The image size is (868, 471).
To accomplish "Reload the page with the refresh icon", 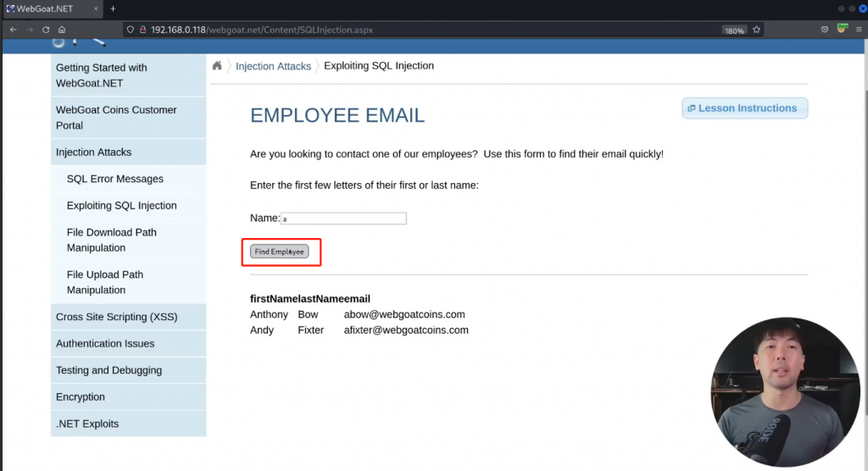I will coord(46,30).
